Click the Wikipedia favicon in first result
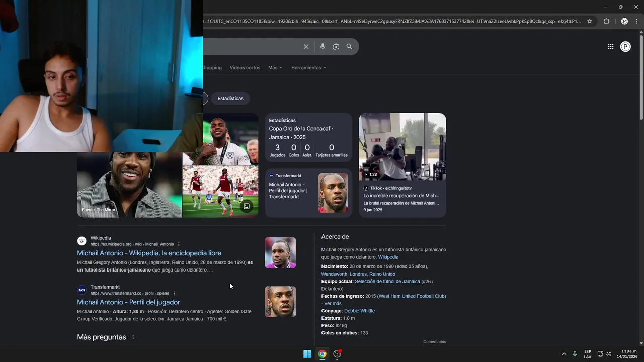The height and width of the screenshot is (362, 644). 82,241
